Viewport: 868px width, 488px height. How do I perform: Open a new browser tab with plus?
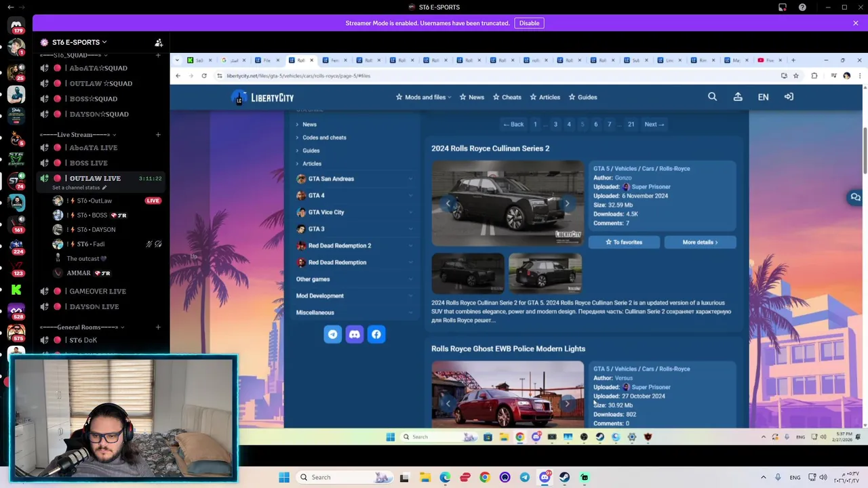pos(792,60)
